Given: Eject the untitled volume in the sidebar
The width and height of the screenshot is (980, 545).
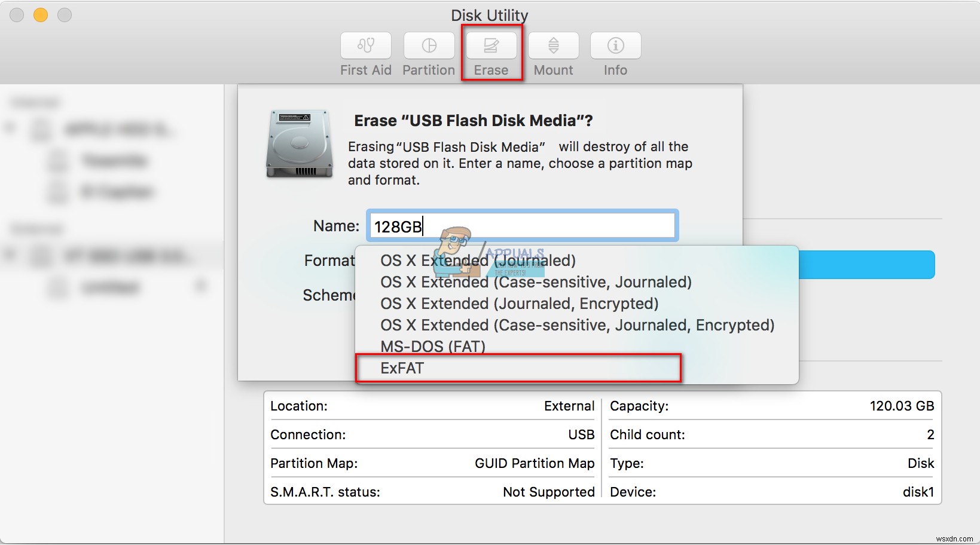Looking at the screenshot, I should click(x=202, y=287).
